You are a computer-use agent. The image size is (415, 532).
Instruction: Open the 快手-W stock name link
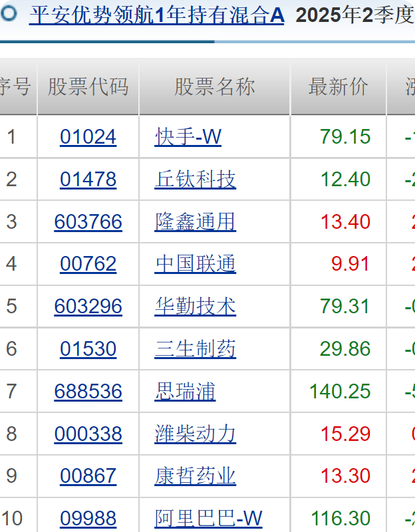(x=188, y=137)
